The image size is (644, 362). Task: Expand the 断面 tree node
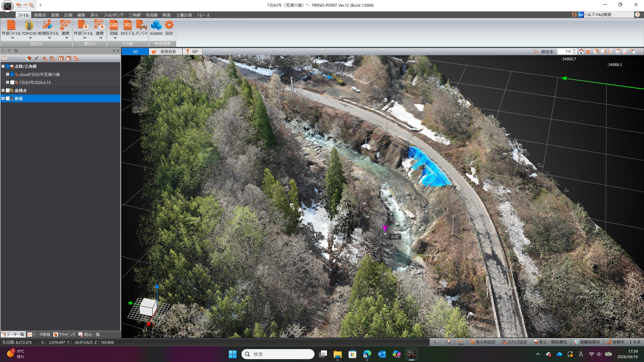pyautogui.click(x=3, y=99)
